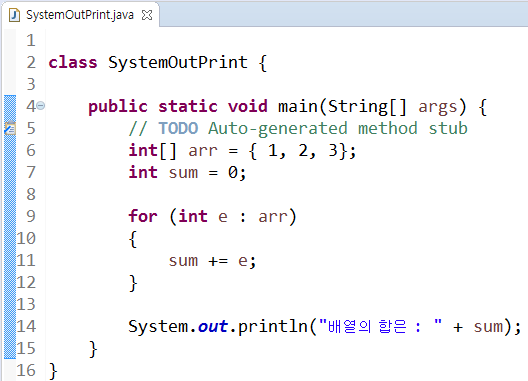Select the SystemOutPrint.java tab

click(80, 15)
